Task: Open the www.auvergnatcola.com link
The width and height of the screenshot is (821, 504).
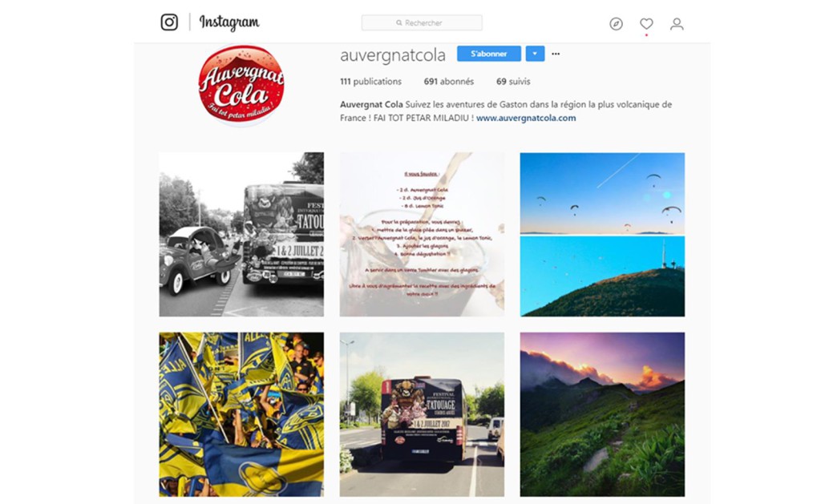Action: [x=526, y=118]
